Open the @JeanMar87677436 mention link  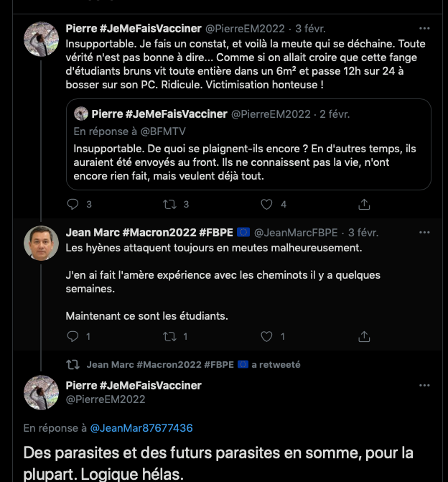point(141,428)
